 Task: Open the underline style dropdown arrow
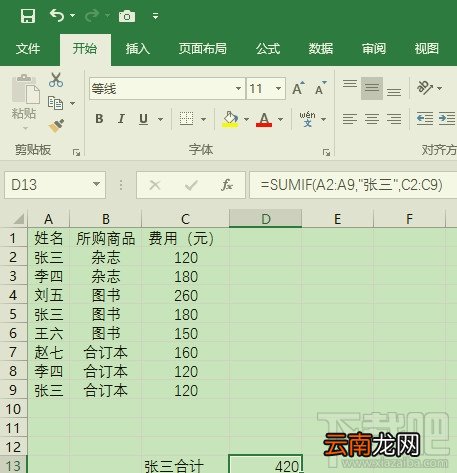point(160,119)
